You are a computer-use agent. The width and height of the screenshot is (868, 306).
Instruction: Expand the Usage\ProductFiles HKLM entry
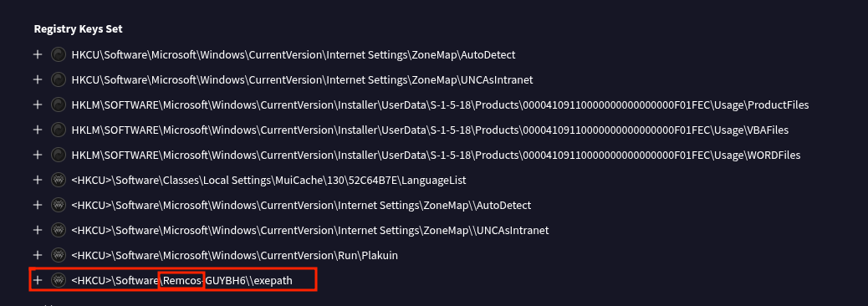(x=38, y=105)
